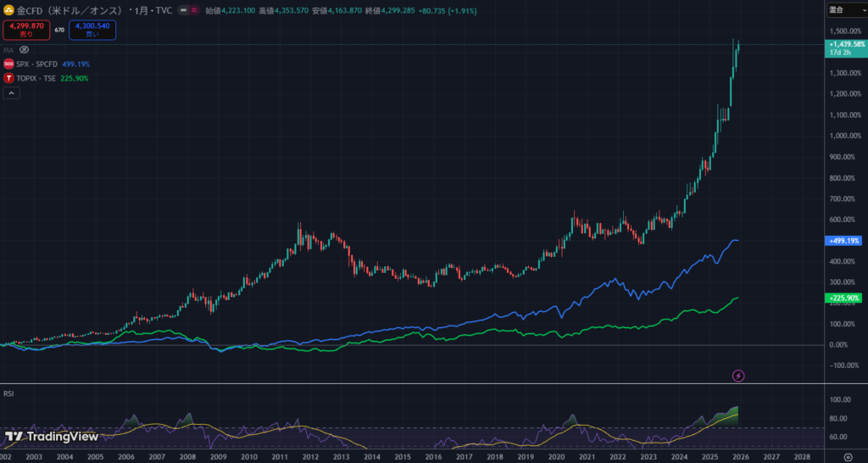Screen dimensions: 868x463
Task: Click the blue +499.19% axis label
Action: pyautogui.click(x=843, y=241)
